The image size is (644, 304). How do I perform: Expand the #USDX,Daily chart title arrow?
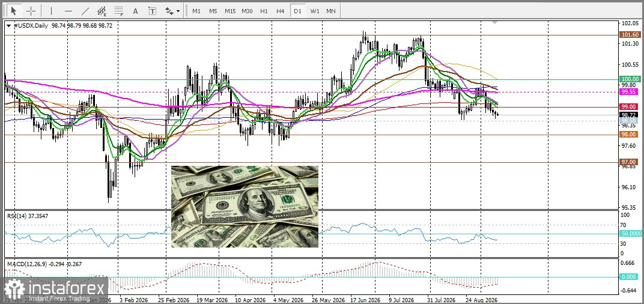coord(8,25)
